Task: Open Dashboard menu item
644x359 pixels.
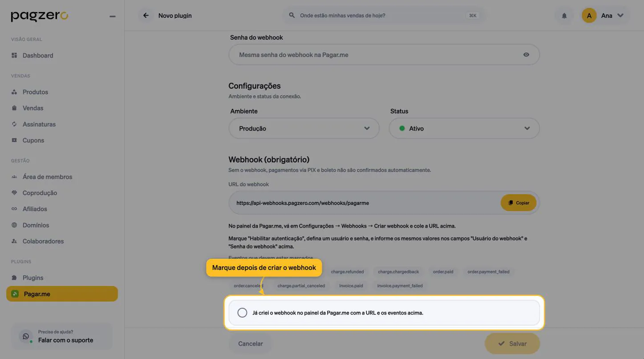Action: pyautogui.click(x=62, y=56)
